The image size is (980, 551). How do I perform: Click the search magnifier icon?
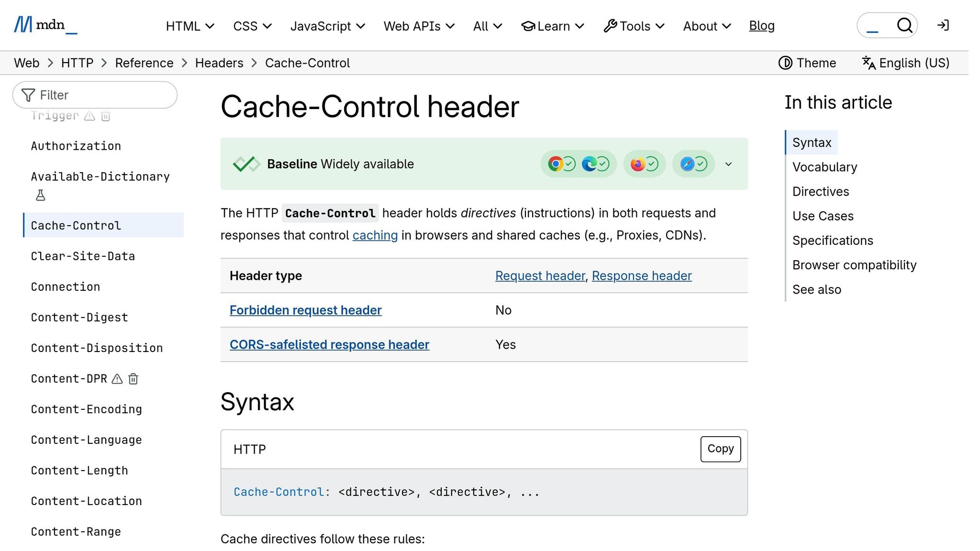tap(904, 25)
